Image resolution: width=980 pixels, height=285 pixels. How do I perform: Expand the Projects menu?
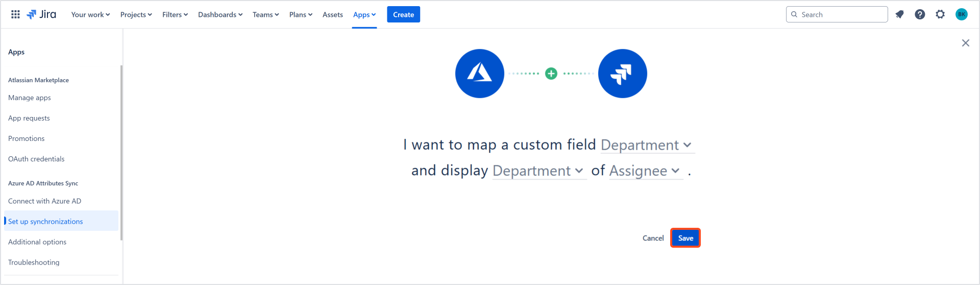(x=136, y=14)
